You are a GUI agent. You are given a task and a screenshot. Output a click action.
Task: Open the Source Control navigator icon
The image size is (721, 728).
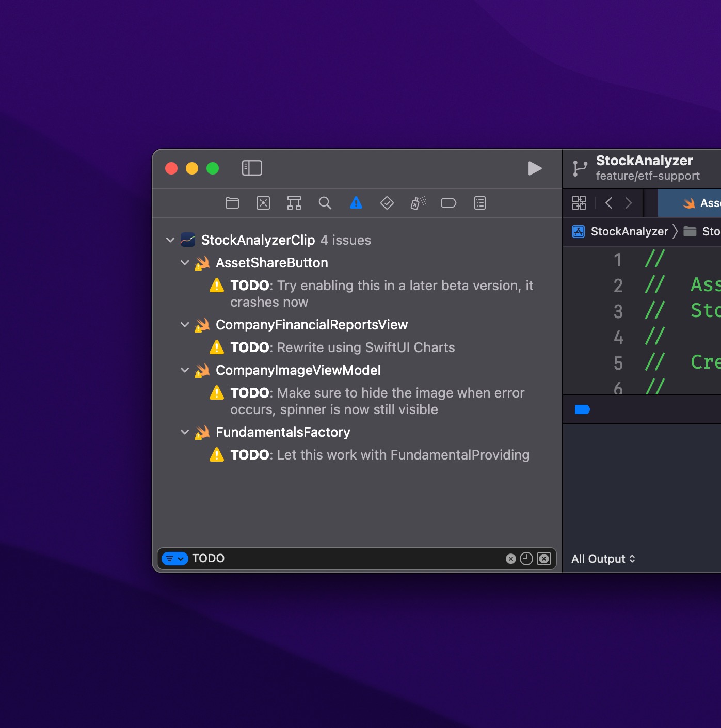pos(263,203)
